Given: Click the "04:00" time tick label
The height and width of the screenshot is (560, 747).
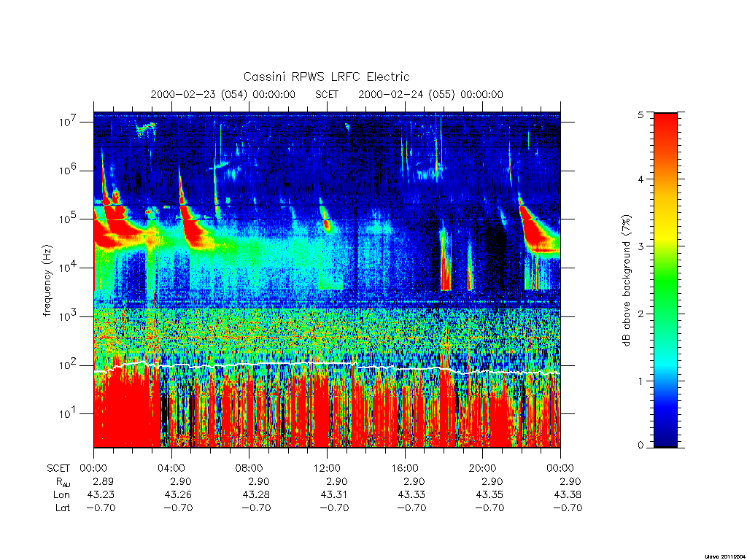Looking at the screenshot, I should [x=171, y=468].
